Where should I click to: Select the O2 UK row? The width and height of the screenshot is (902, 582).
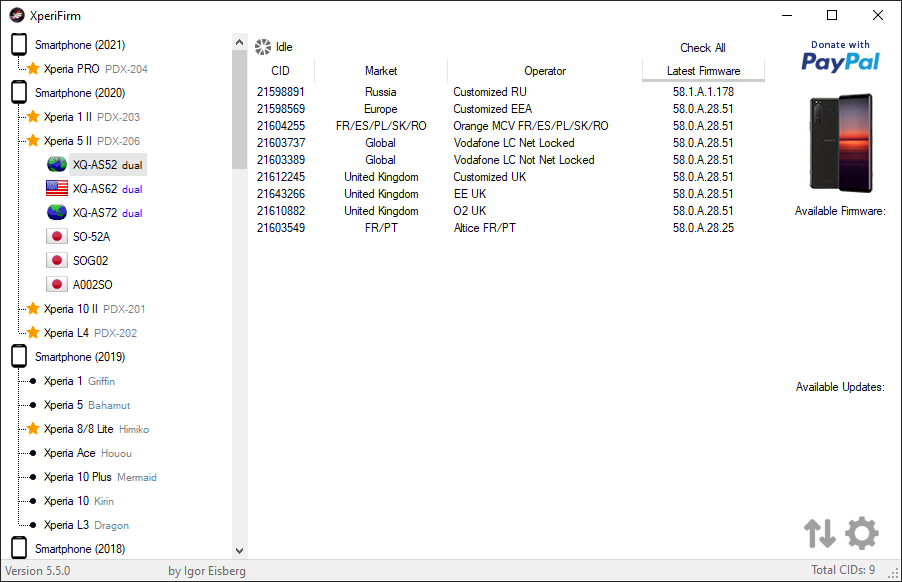pyautogui.click(x=507, y=210)
